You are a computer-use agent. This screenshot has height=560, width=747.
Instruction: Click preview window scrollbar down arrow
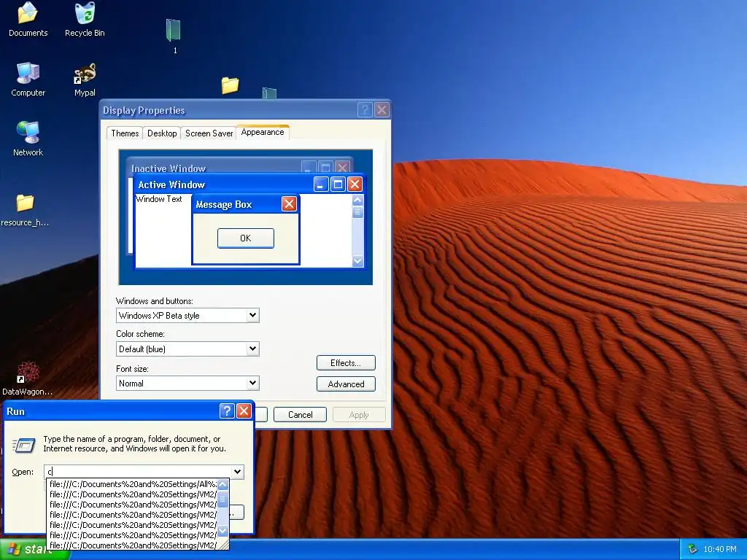point(357,261)
